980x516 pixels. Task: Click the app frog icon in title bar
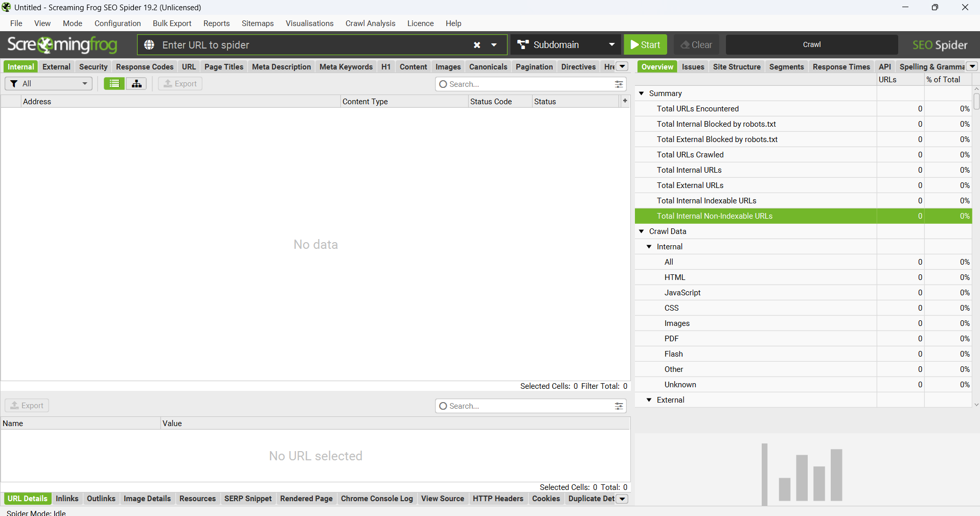7,7
